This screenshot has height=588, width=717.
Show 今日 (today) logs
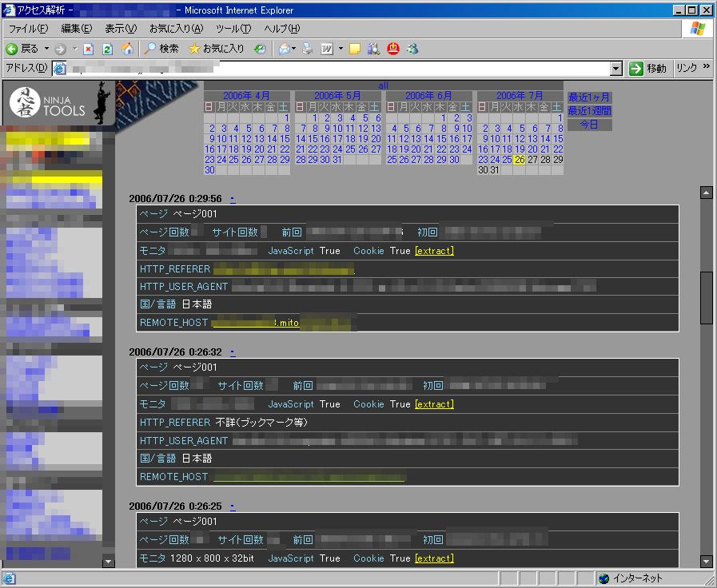[x=589, y=125]
